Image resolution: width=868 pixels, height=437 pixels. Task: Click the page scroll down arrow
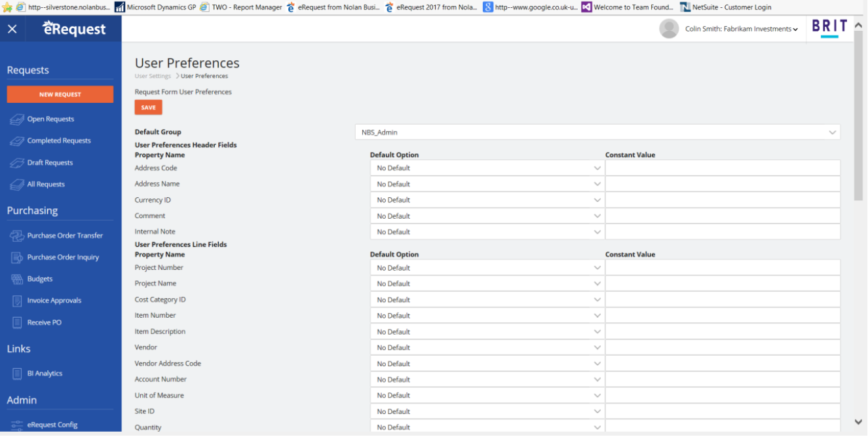click(858, 422)
